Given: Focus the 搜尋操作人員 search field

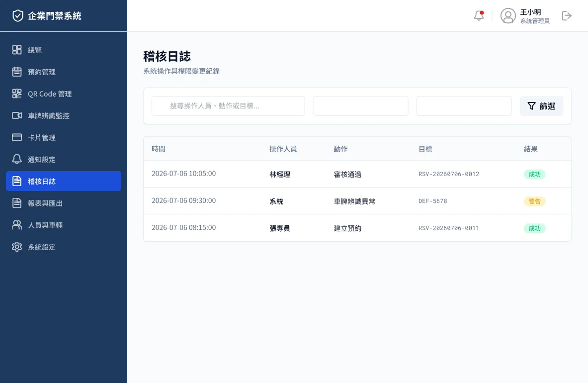Looking at the screenshot, I should click(228, 106).
